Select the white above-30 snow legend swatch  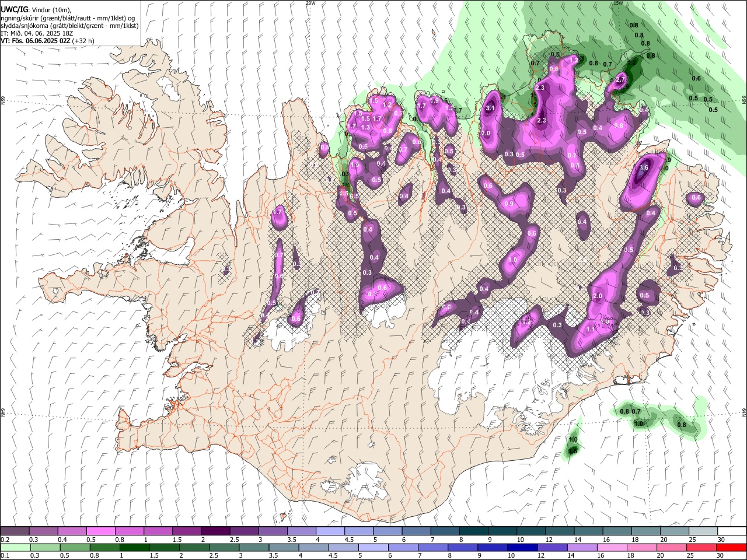click(x=732, y=531)
